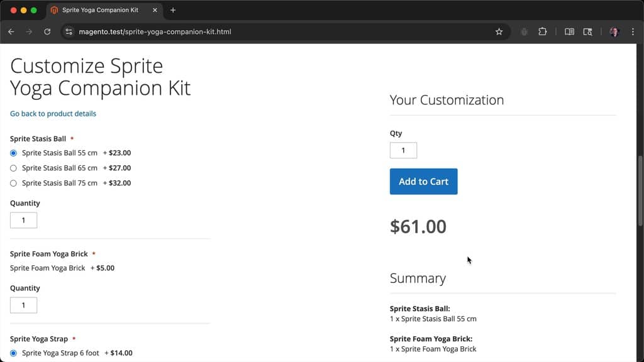Click Add to Cart button

click(x=423, y=182)
